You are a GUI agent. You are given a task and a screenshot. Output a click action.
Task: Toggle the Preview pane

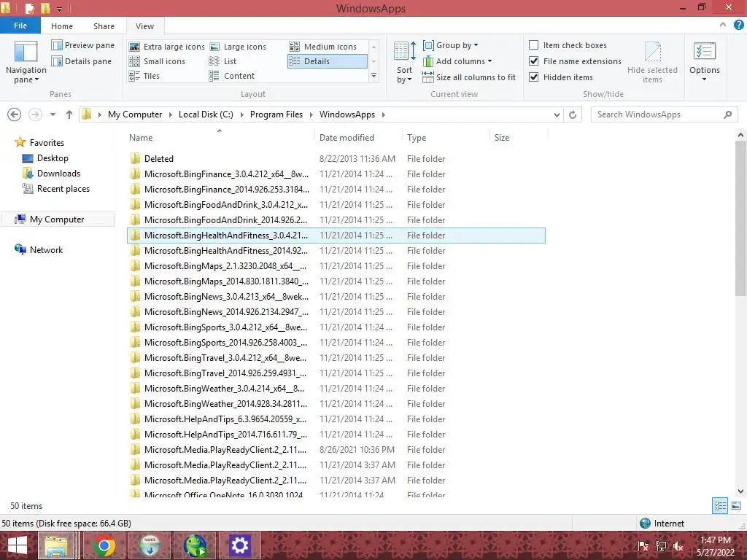(x=83, y=45)
